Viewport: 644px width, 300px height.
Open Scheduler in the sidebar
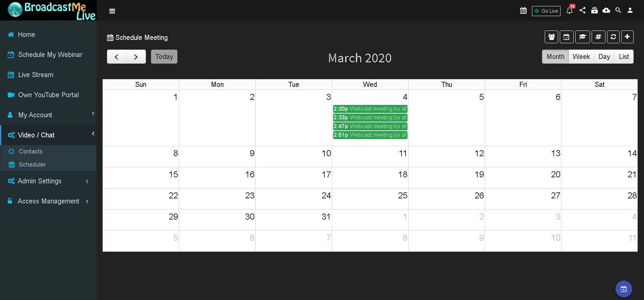pos(32,165)
